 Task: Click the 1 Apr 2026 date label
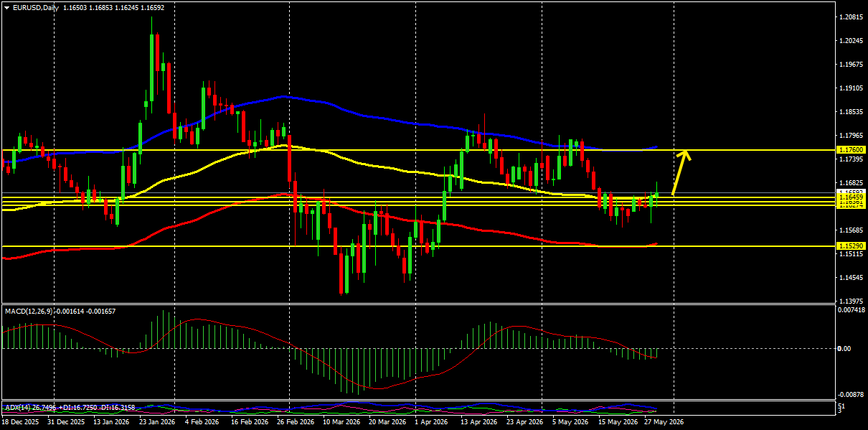click(x=433, y=423)
